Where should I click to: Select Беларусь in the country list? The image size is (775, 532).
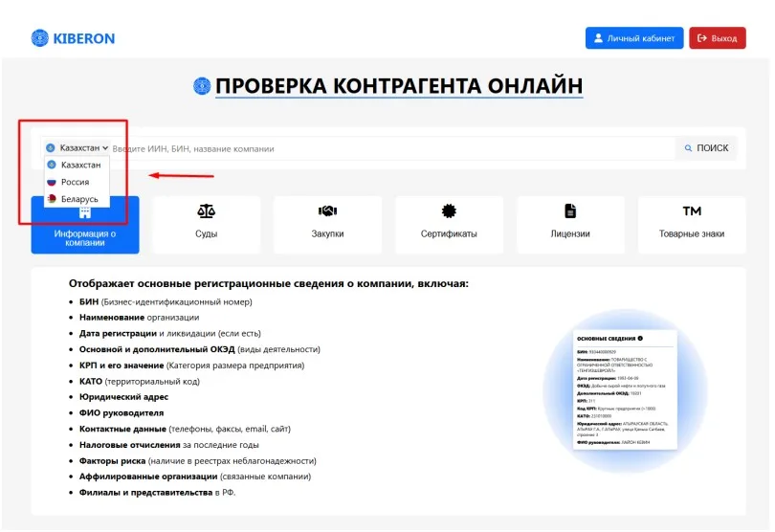click(77, 199)
